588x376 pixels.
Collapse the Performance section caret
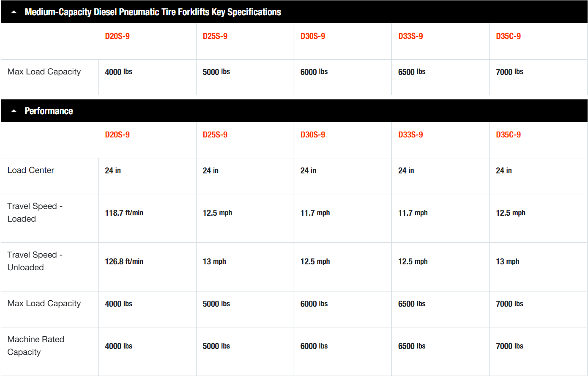[14, 111]
